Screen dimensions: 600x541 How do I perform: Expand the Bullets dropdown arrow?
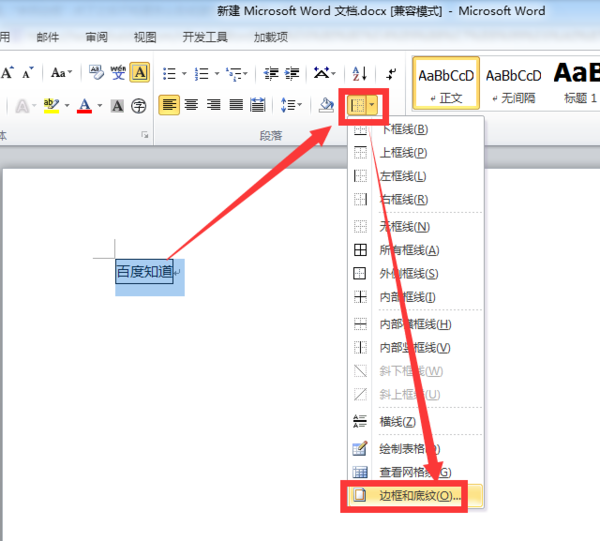point(184,73)
